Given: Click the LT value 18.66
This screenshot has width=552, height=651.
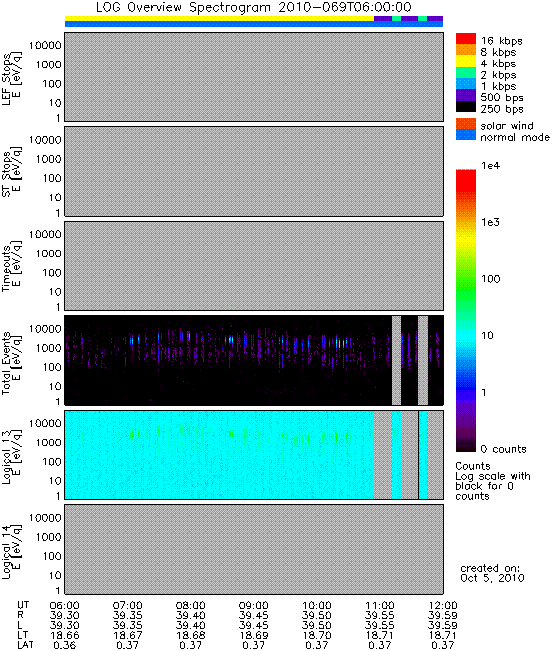Looking at the screenshot, I should pyautogui.click(x=64, y=635).
